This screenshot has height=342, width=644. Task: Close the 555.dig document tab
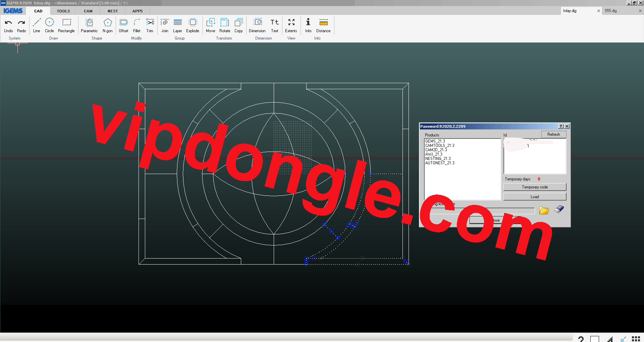pos(640,11)
